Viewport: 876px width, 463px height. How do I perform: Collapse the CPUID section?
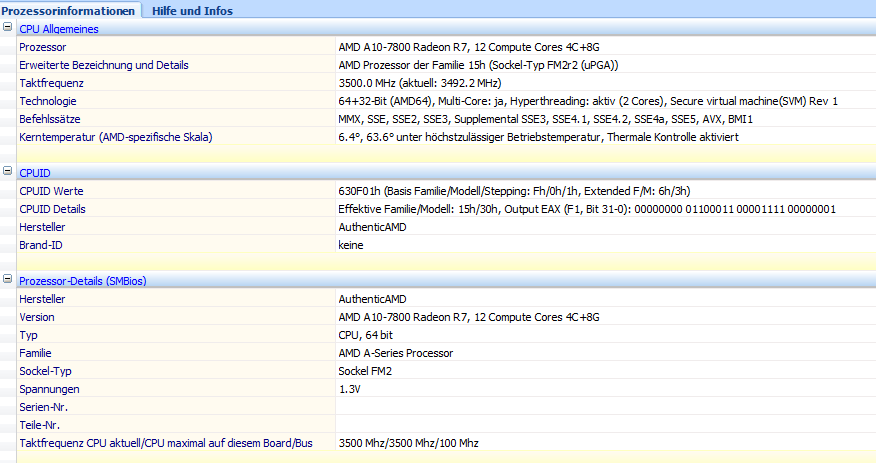click(7, 171)
